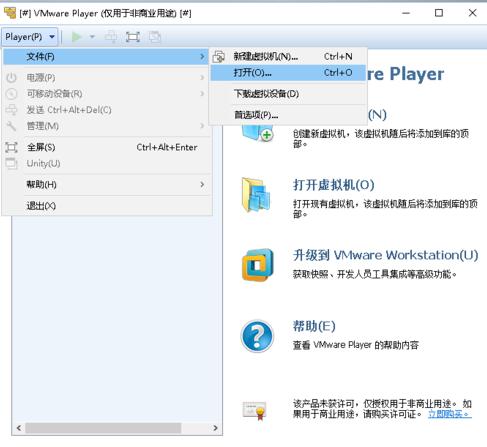Click the new virtual machine icon in submenu
The image size is (487, 447).
(x=219, y=57)
